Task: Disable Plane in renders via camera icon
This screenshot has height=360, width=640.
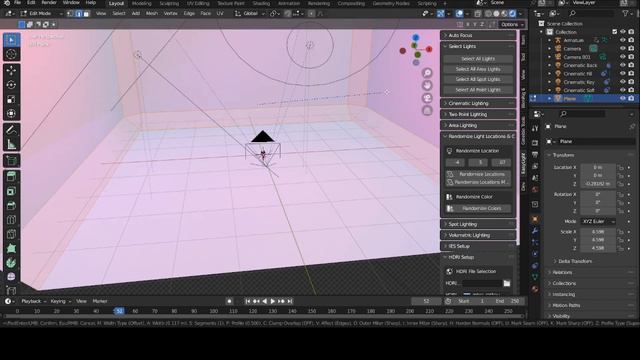Action: coord(631,98)
